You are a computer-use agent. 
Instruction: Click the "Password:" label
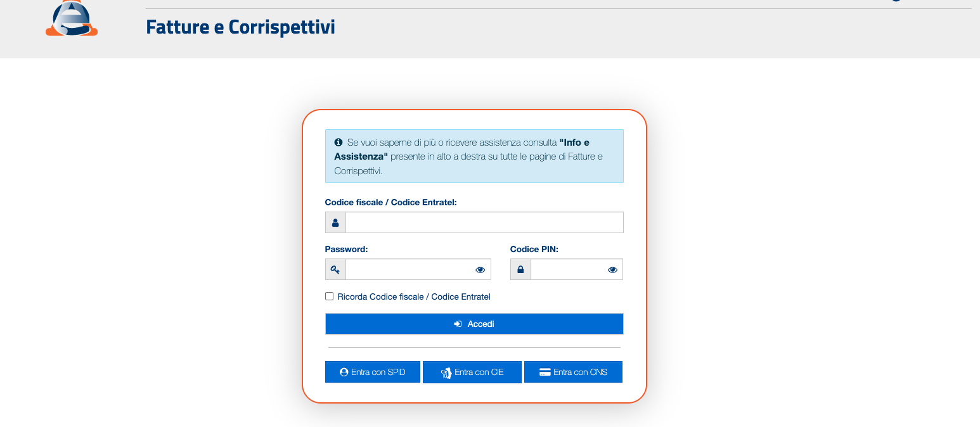click(346, 250)
